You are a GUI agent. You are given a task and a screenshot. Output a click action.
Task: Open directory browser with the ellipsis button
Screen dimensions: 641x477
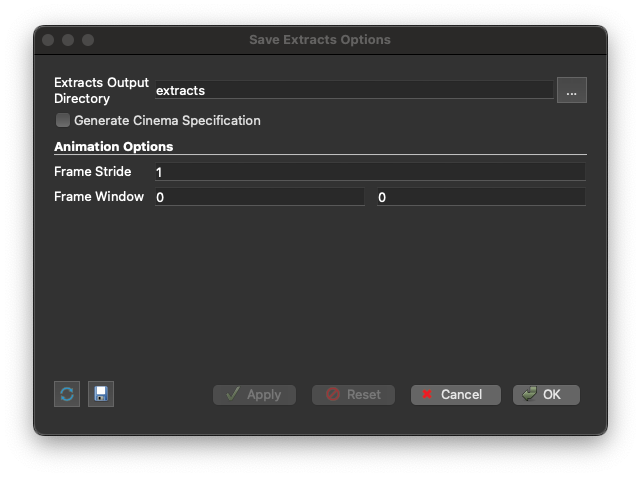click(571, 90)
